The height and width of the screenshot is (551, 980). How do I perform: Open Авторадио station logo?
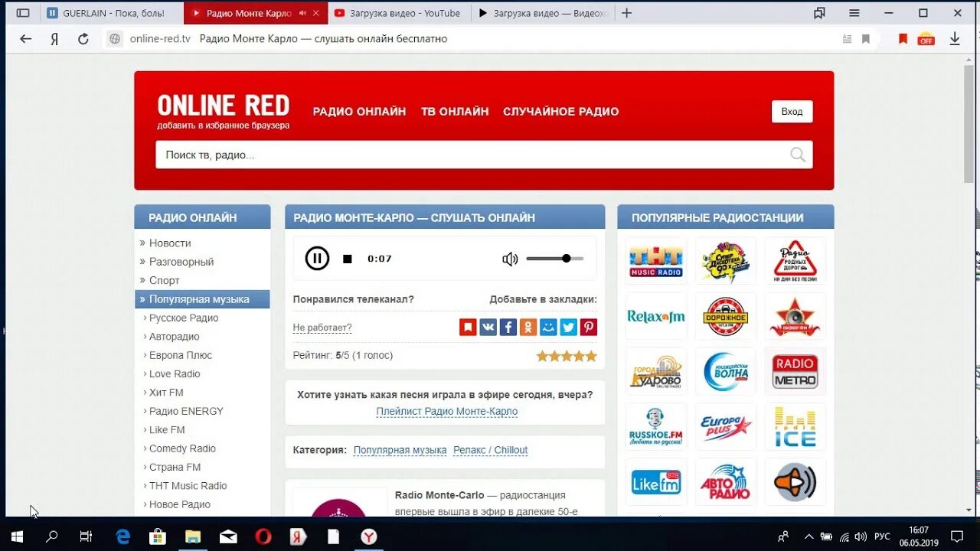[725, 482]
